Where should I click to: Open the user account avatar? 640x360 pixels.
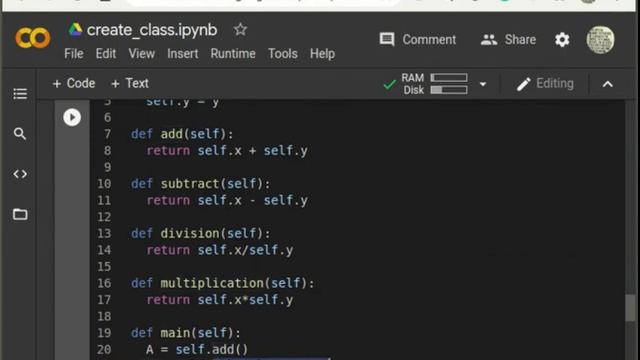pyautogui.click(x=600, y=40)
